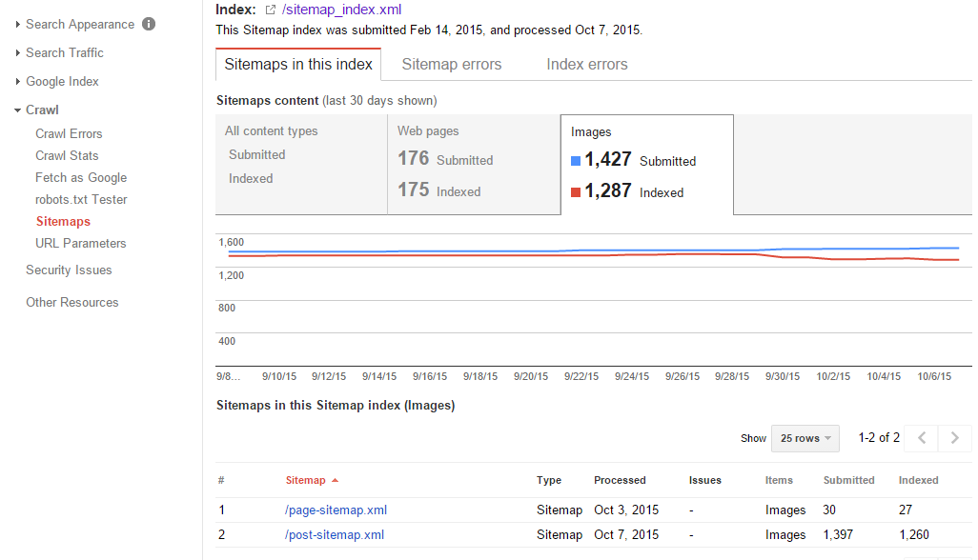Switch to the Sitemap errors tab
978x560 pixels.
coord(452,64)
